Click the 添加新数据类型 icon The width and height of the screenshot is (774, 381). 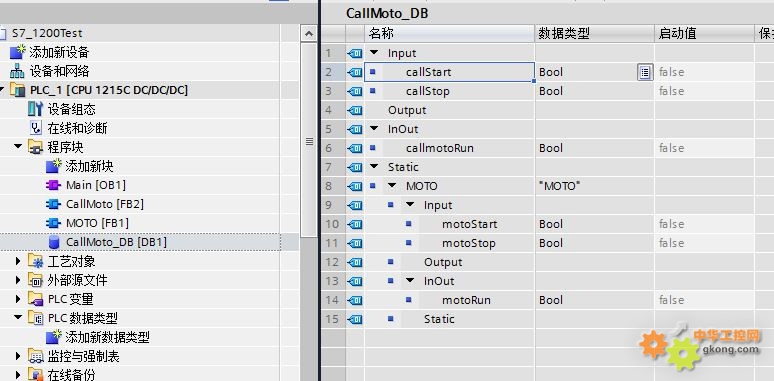pyautogui.click(x=53, y=337)
